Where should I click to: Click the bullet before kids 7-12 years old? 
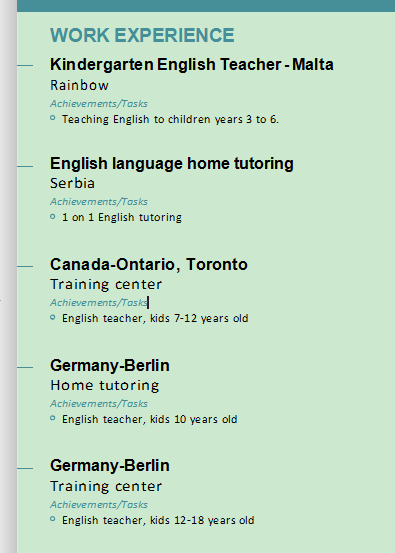coord(53,317)
